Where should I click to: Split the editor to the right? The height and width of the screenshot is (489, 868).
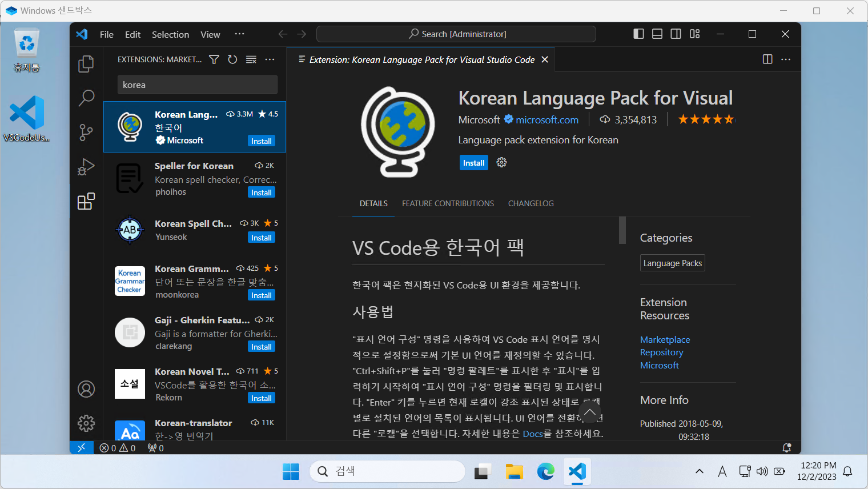[x=767, y=59]
